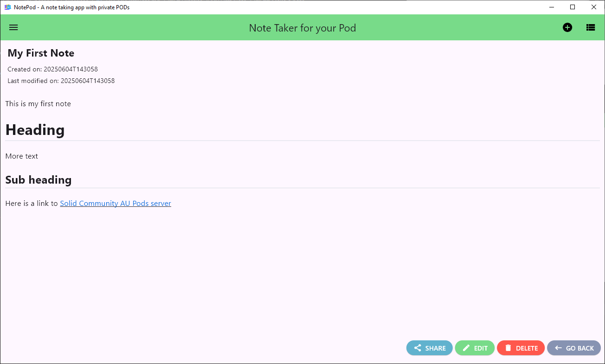Open the Solid Community AU Pods server link
The width and height of the screenshot is (605, 364).
pos(116,204)
